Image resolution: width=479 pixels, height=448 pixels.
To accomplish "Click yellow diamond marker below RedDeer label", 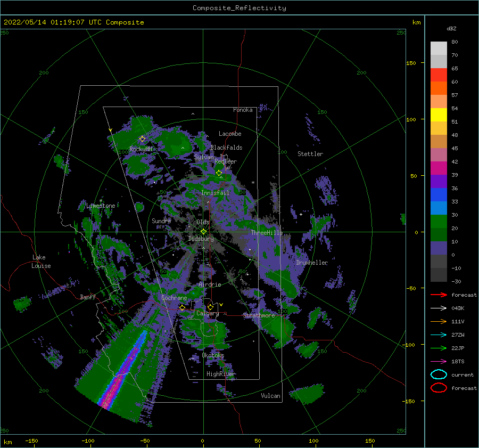I will tap(219, 173).
